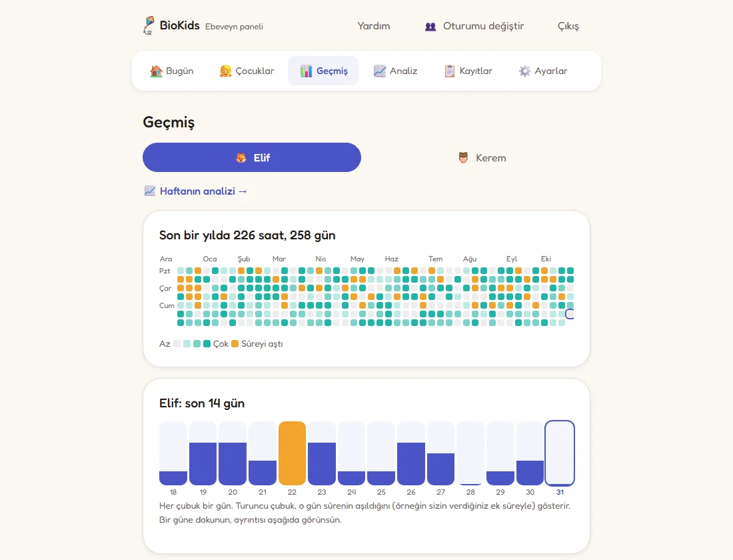Viewport: 733px width, 560px height.
Task: Select the orange bar for day 22
Action: click(x=292, y=453)
